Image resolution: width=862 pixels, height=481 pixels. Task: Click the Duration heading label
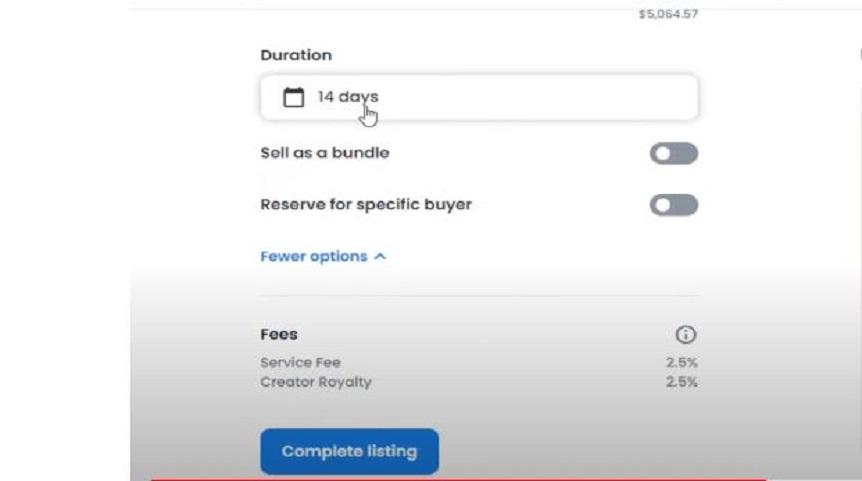click(296, 55)
